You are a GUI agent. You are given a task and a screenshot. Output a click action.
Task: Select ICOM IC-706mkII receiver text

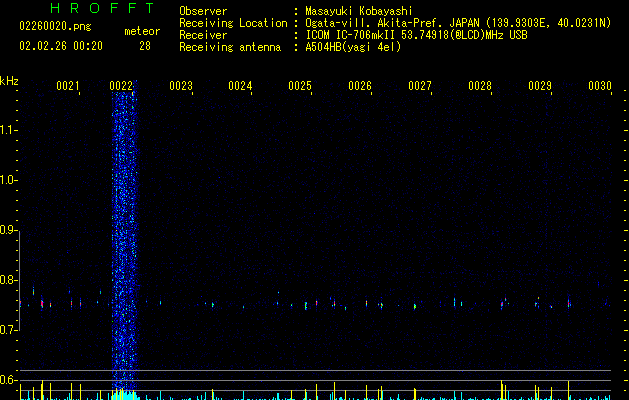[416, 35]
